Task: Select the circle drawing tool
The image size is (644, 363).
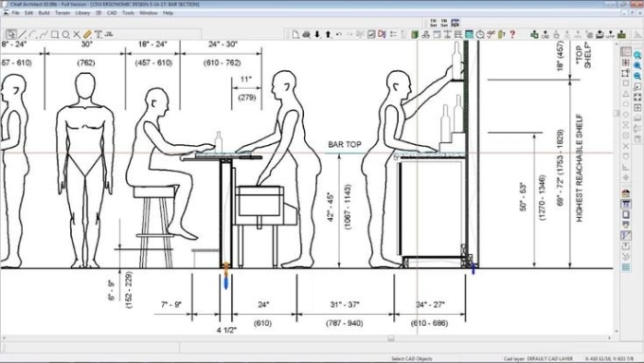Action: [x=65, y=34]
